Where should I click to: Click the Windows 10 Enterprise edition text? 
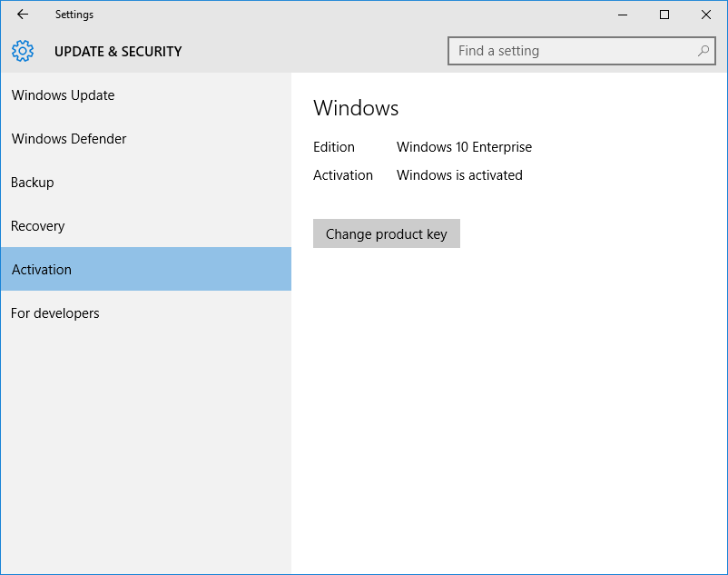pyautogui.click(x=464, y=147)
